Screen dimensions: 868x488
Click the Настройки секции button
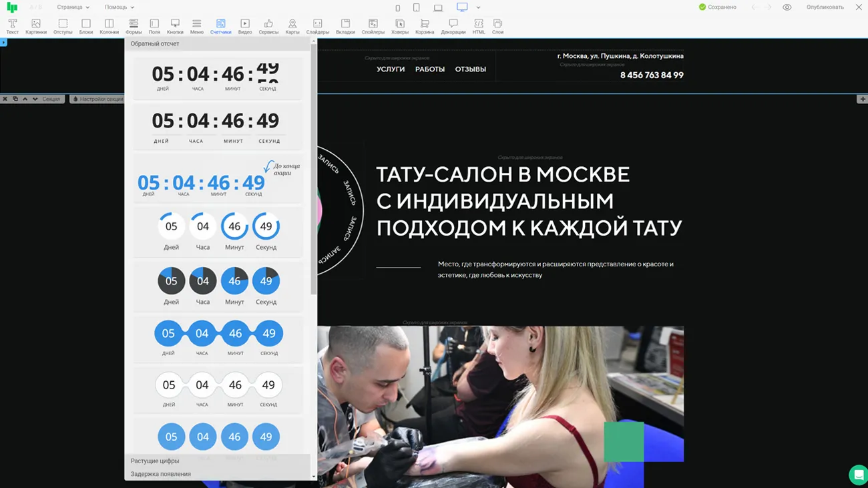[x=97, y=99]
